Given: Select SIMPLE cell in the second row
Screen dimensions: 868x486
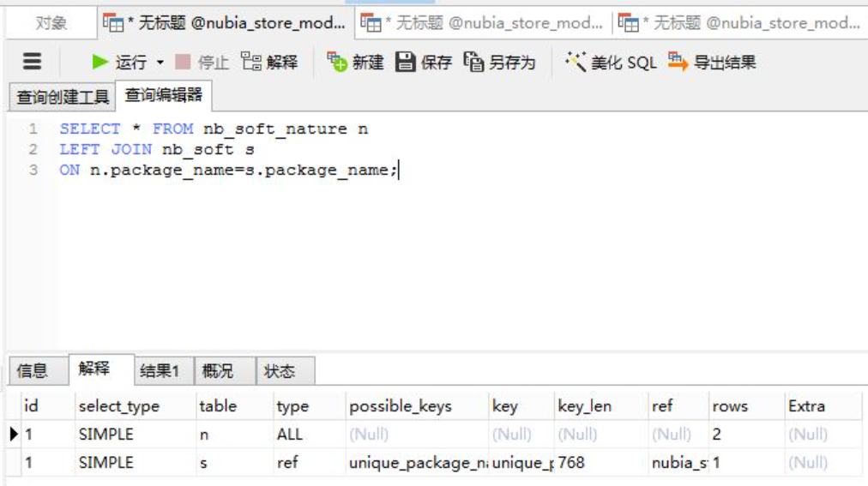Looking at the screenshot, I should point(135,463).
